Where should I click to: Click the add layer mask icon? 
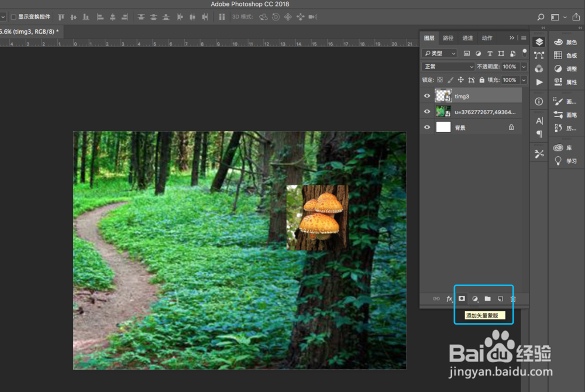click(462, 298)
